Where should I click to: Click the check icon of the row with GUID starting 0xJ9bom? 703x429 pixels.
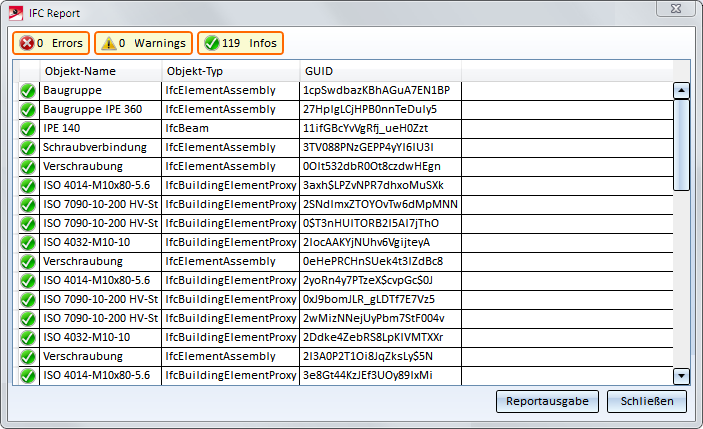pyautogui.click(x=28, y=300)
